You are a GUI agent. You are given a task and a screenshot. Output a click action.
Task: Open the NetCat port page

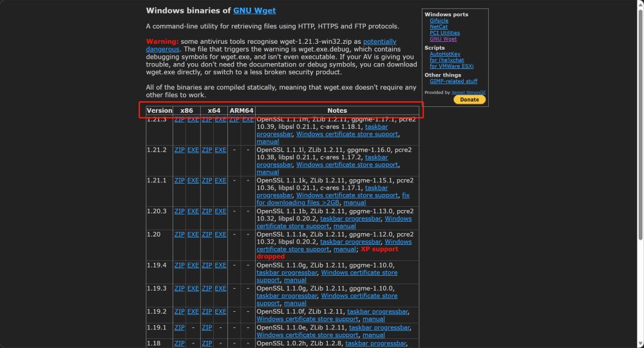439,27
